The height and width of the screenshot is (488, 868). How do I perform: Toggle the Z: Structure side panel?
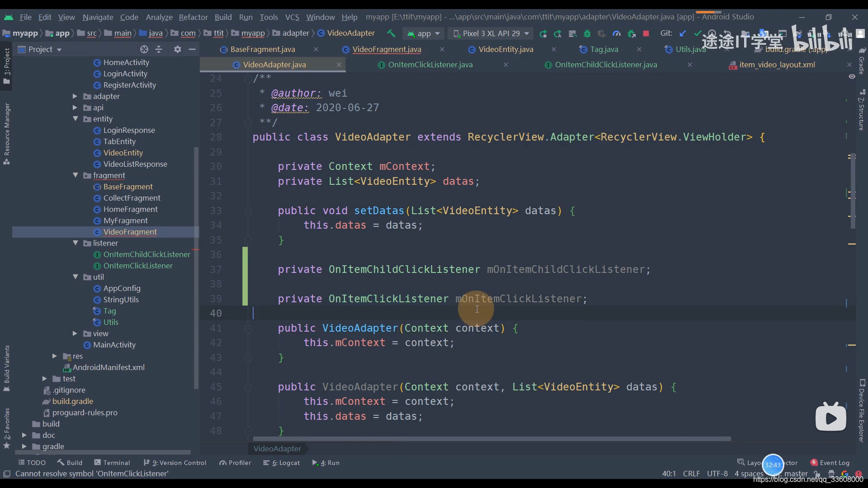click(862, 111)
